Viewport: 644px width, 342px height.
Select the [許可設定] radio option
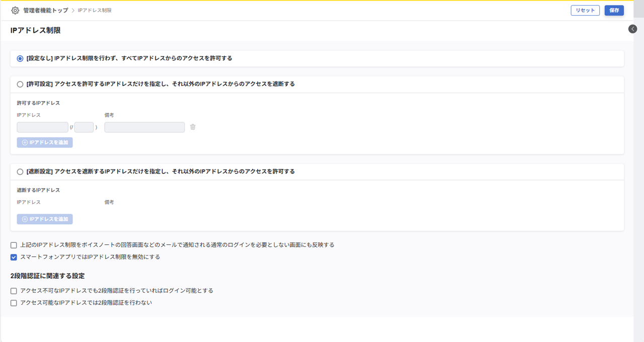coord(20,84)
